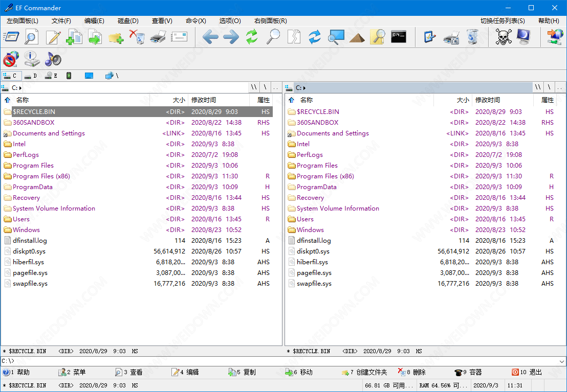Click the F8 删除 function button
The image size is (567, 392).
coord(412,372)
